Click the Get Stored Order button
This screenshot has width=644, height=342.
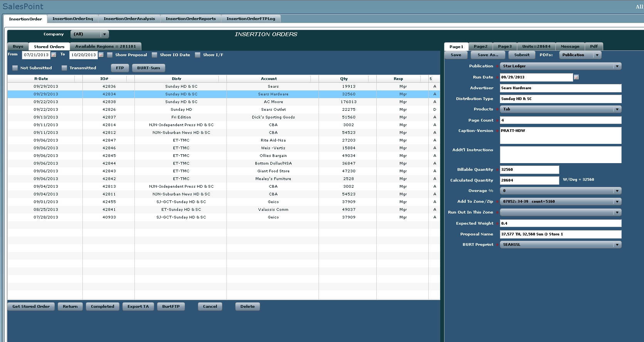pyautogui.click(x=31, y=307)
